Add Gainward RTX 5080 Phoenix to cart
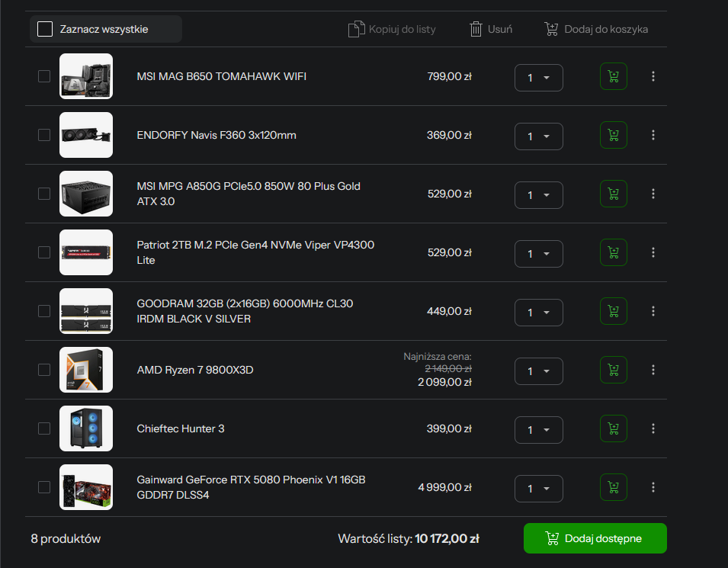The height and width of the screenshot is (568, 728). tap(614, 487)
